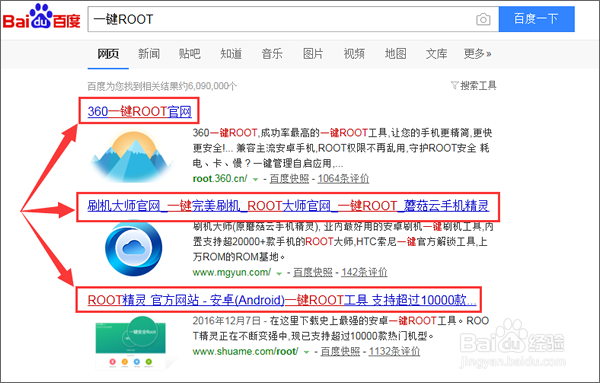This screenshot has height=383, width=600.
Task: Open 百度快照 for mgyun result
Action: click(x=313, y=272)
